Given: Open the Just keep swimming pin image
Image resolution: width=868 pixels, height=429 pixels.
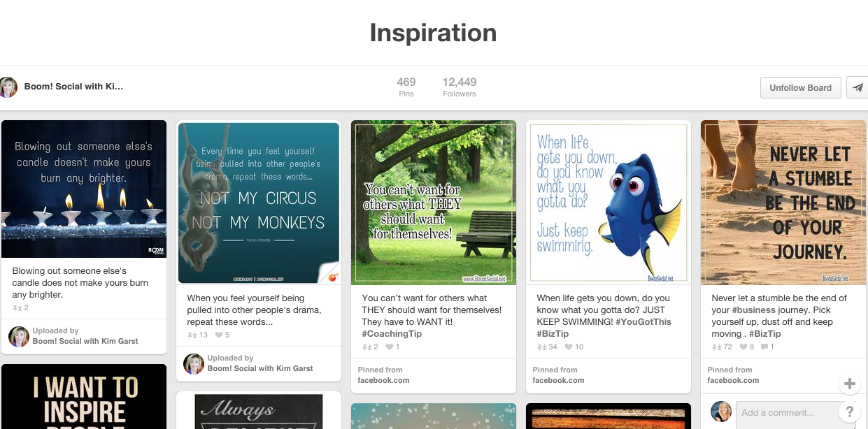Looking at the screenshot, I should pyautogui.click(x=609, y=203).
